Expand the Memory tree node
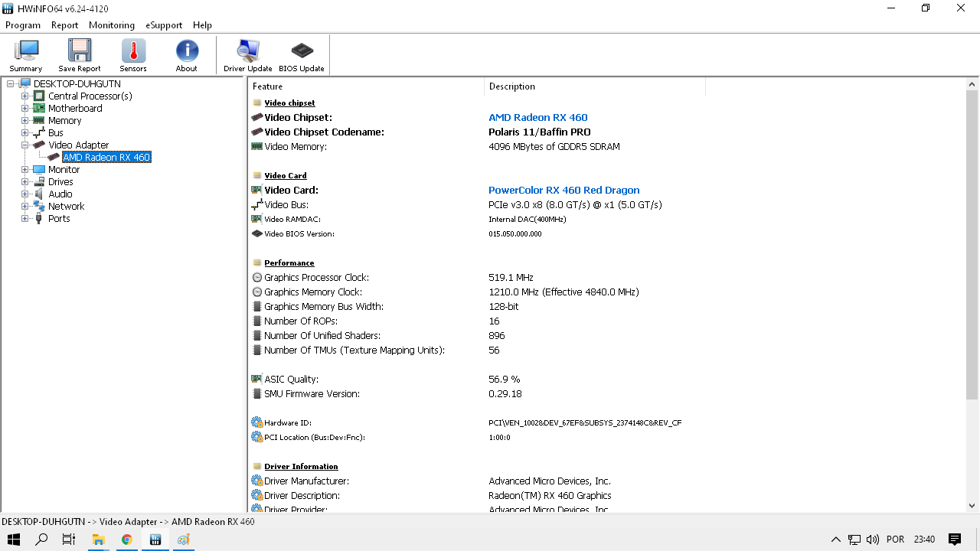Image resolution: width=980 pixels, height=551 pixels. pyautogui.click(x=25, y=121)
